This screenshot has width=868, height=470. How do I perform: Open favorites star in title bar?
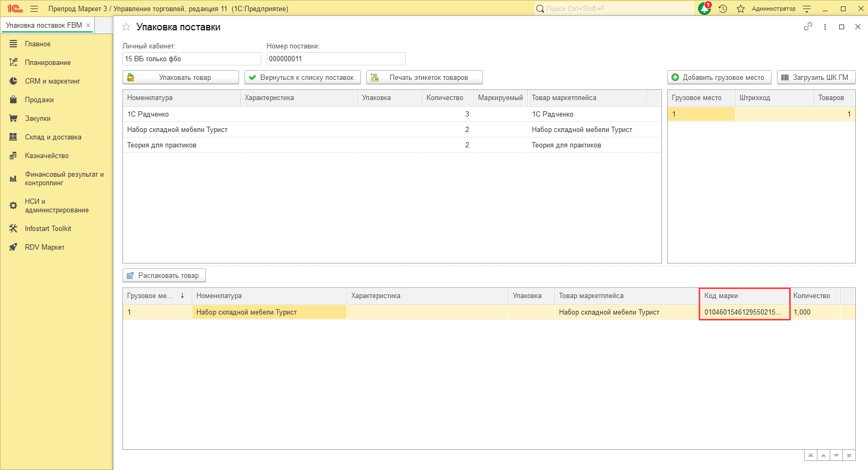tap(740, 9)
